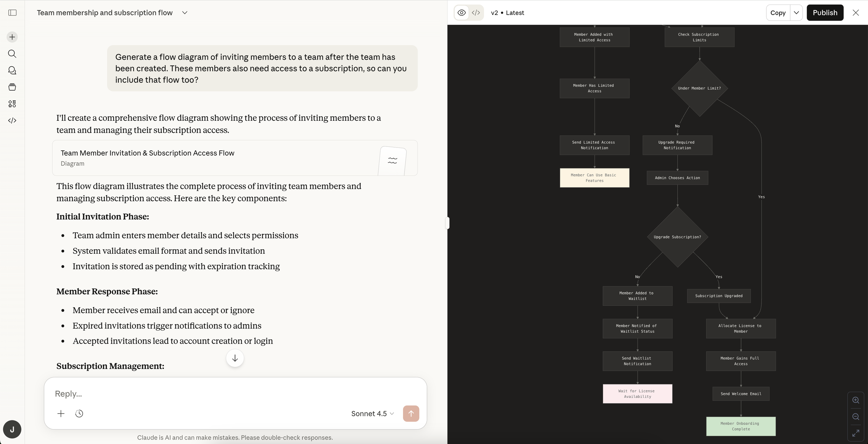Open search from the sidebar

[12, 54]
